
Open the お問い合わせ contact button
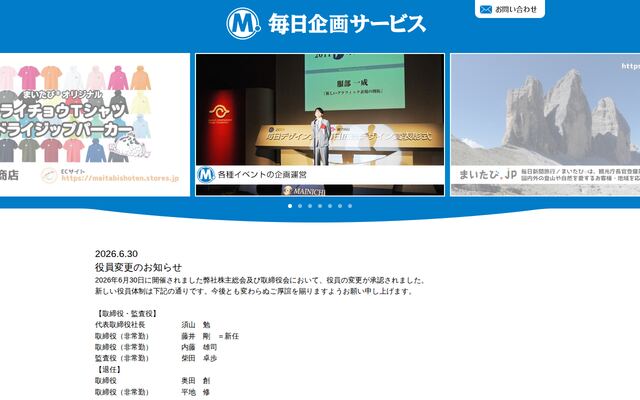click(510, 9)
